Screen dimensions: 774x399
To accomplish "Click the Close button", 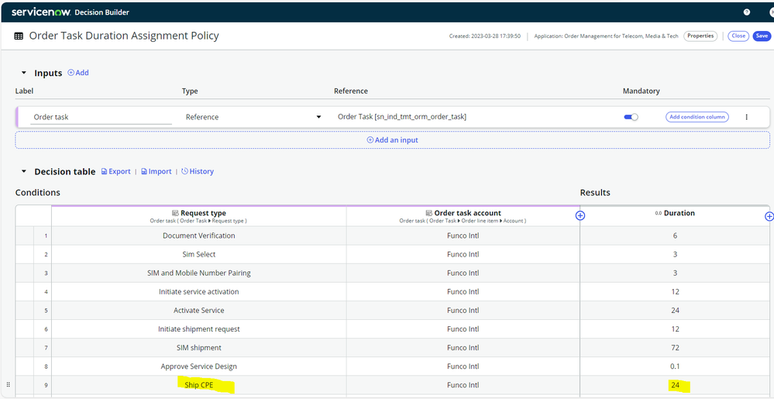I will click(738, 36).
